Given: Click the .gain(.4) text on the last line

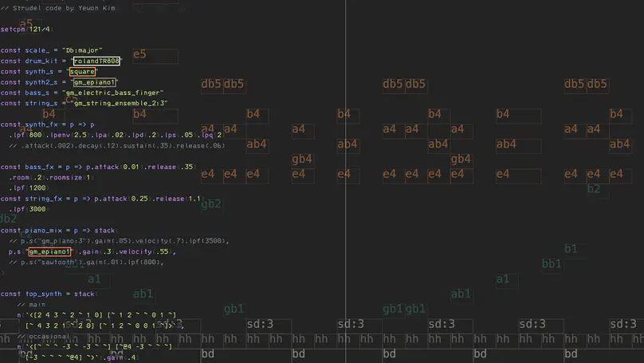Looking at the screenshot, I should click(x=120, y=357).
